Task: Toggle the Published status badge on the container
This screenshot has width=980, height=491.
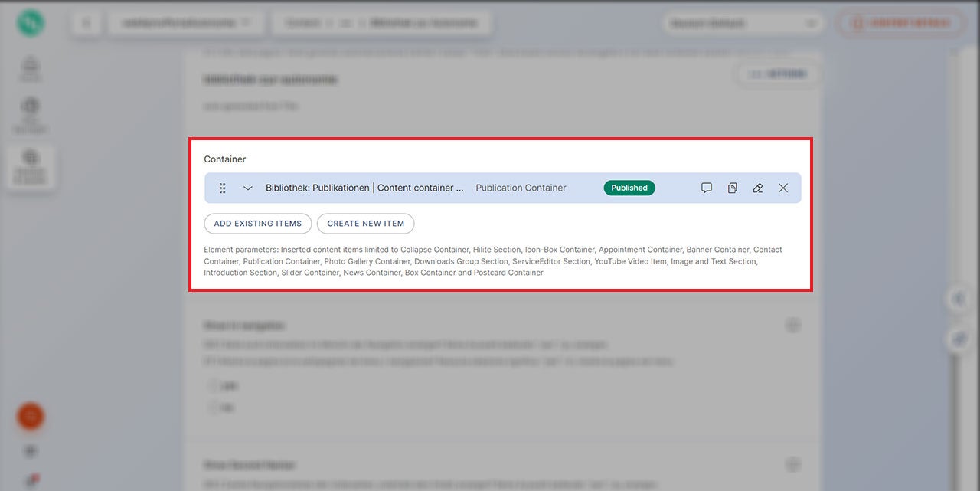Action: click(629, 188)
